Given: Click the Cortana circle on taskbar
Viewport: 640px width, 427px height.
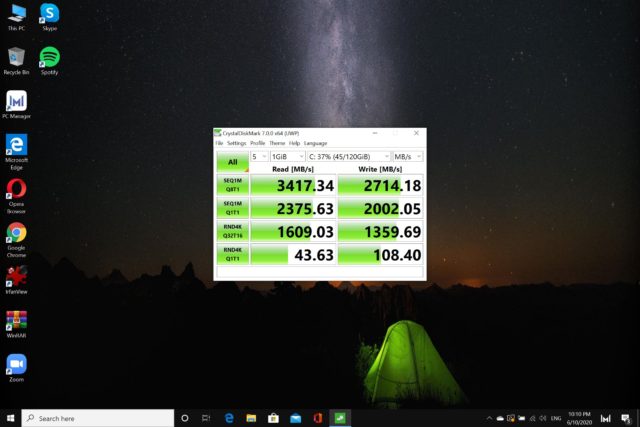Looking at the screenshot, I should point(184,418).
